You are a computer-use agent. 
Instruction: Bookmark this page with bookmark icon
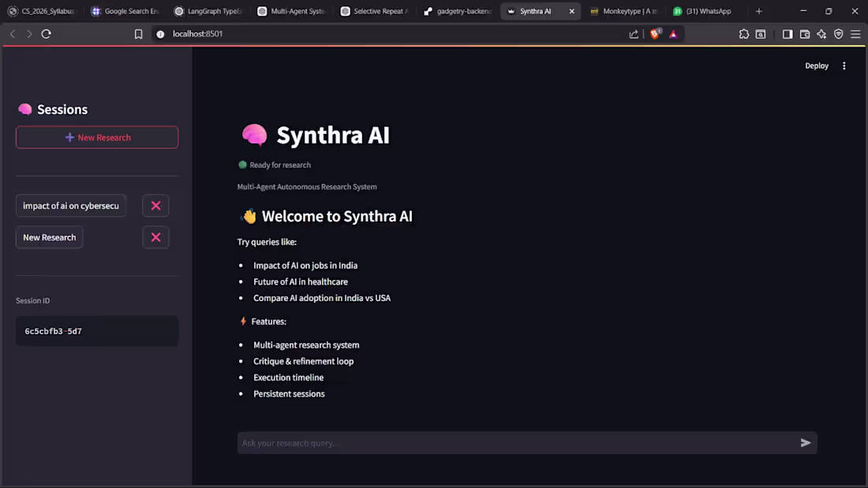pyautogui.click(x=138, y=34)
